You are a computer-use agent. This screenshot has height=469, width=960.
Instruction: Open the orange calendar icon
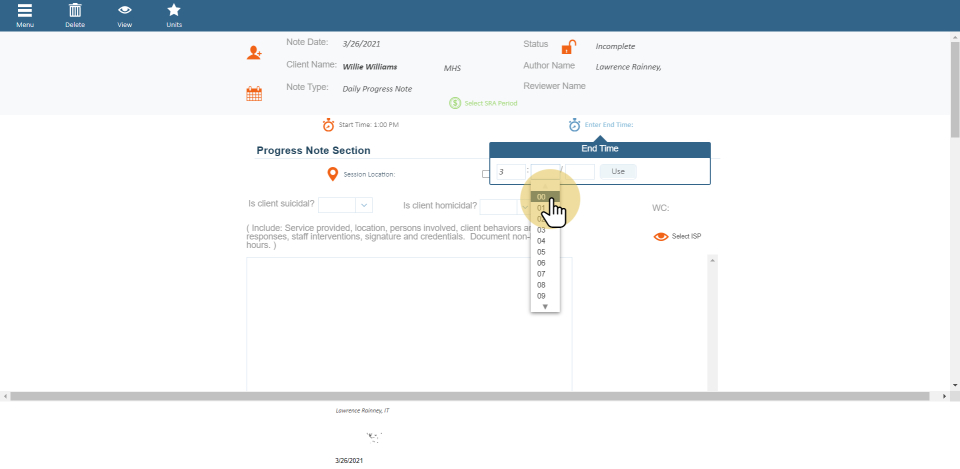(254, 94)
